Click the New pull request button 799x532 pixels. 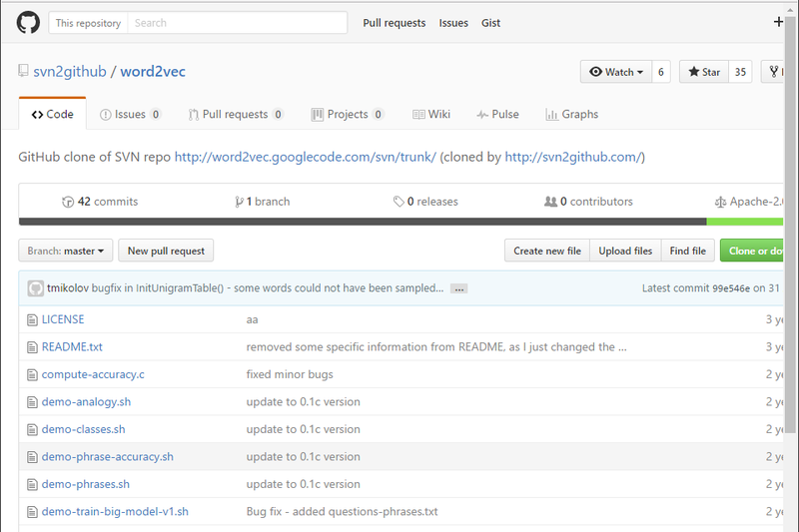166,251
